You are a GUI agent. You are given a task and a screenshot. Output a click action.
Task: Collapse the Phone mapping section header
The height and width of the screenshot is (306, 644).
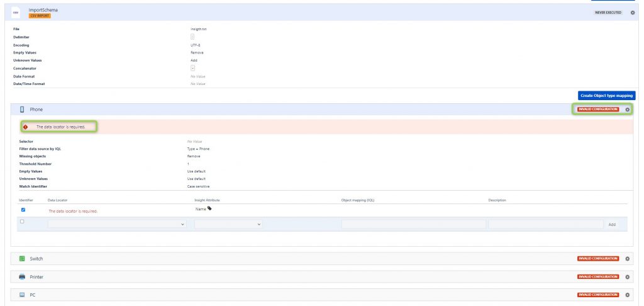[322, 110]
